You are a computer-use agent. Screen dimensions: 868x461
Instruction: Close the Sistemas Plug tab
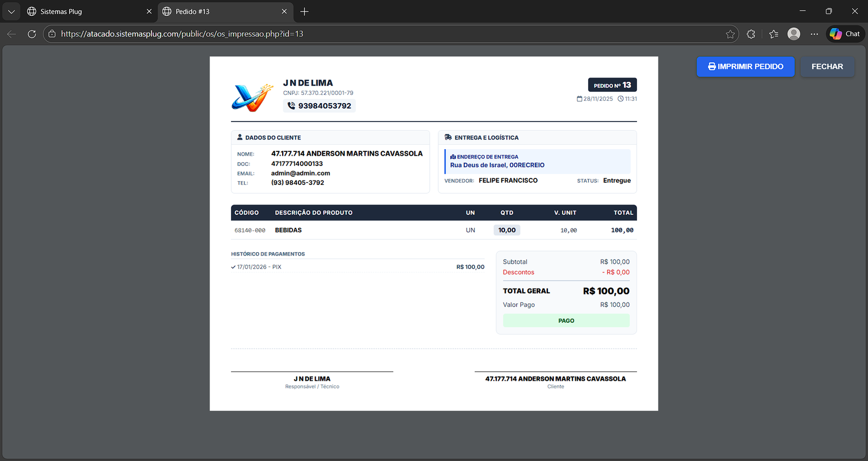(149, 11)
